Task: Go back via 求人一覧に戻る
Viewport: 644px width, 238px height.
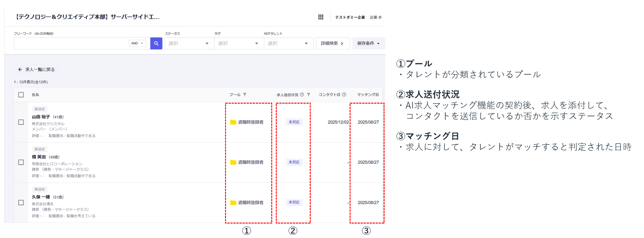Action: [36, 70]
